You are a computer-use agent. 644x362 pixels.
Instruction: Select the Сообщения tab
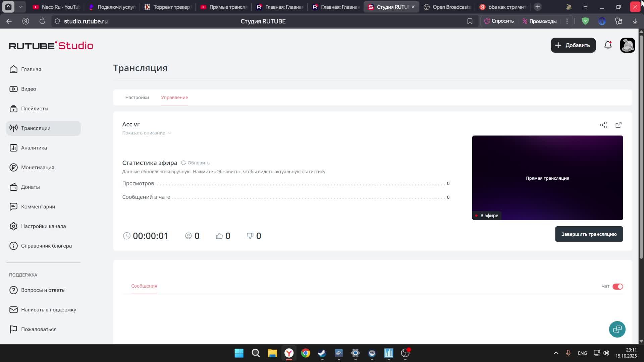[144, 286]
